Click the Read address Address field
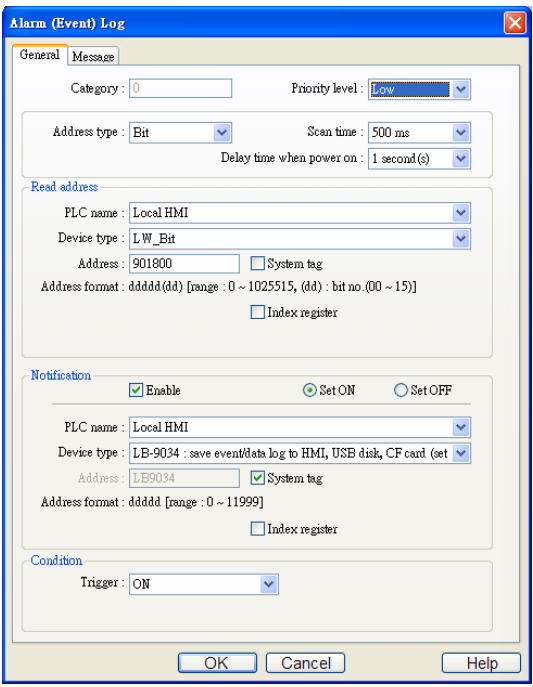The width and height of the screenshot is (533, 687). (184, 264)
